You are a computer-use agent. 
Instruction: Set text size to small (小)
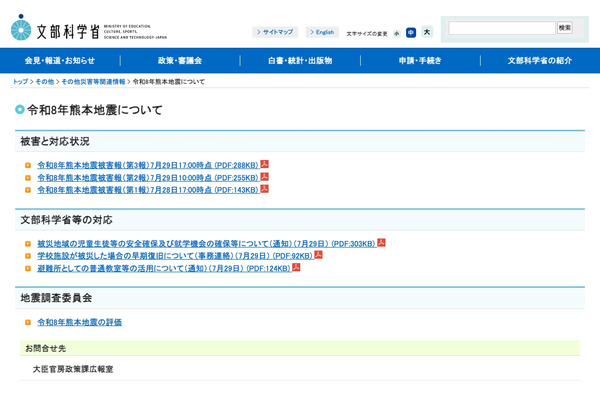tap(397, 33)
